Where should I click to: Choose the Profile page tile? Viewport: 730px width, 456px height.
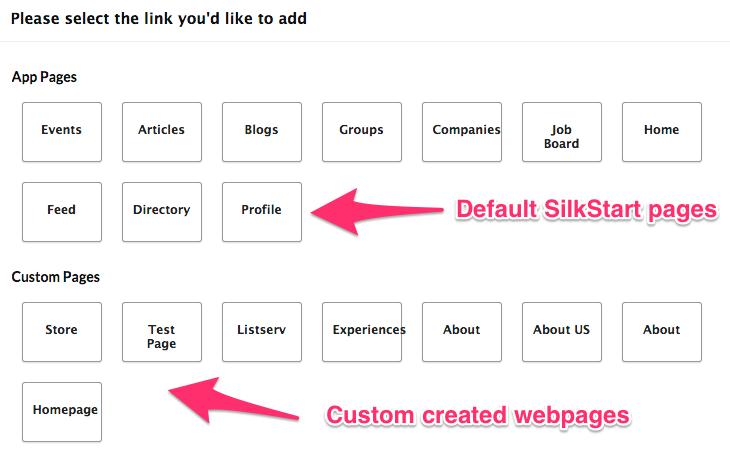[x=262, y=211]
